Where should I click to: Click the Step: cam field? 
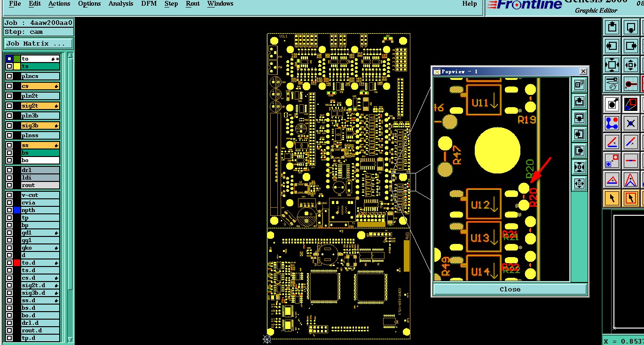(x=39, y=32)
